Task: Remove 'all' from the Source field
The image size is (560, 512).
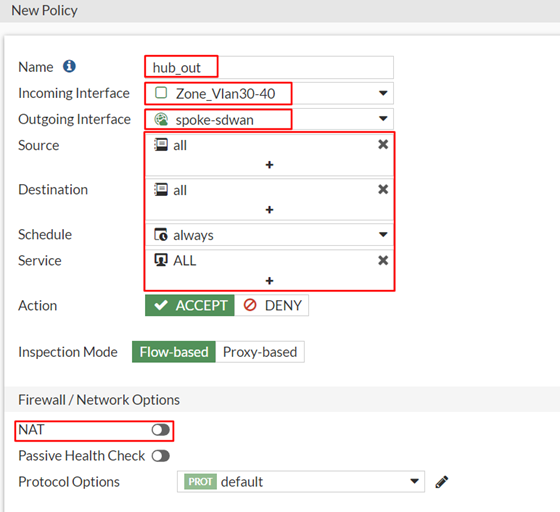Action: (x=383, y=144)
